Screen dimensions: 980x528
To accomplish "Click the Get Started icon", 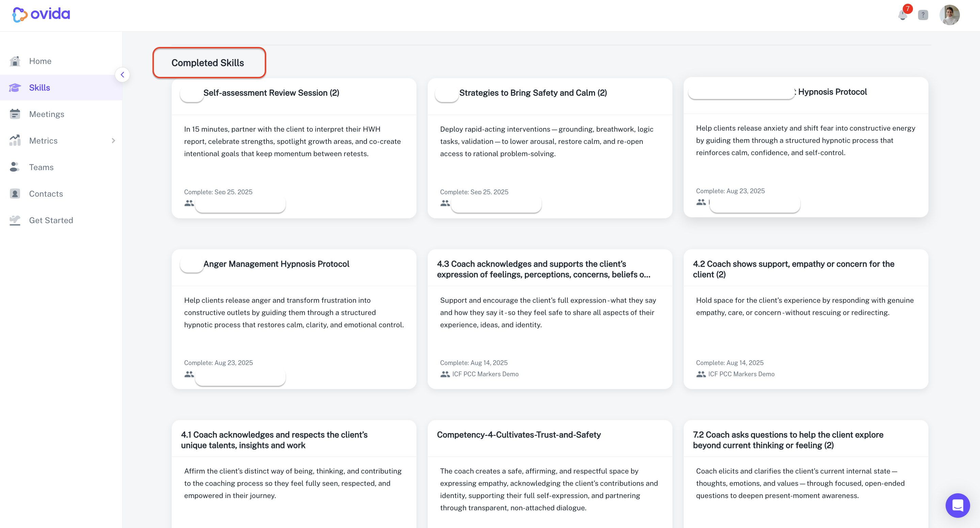I will point(15,220).
